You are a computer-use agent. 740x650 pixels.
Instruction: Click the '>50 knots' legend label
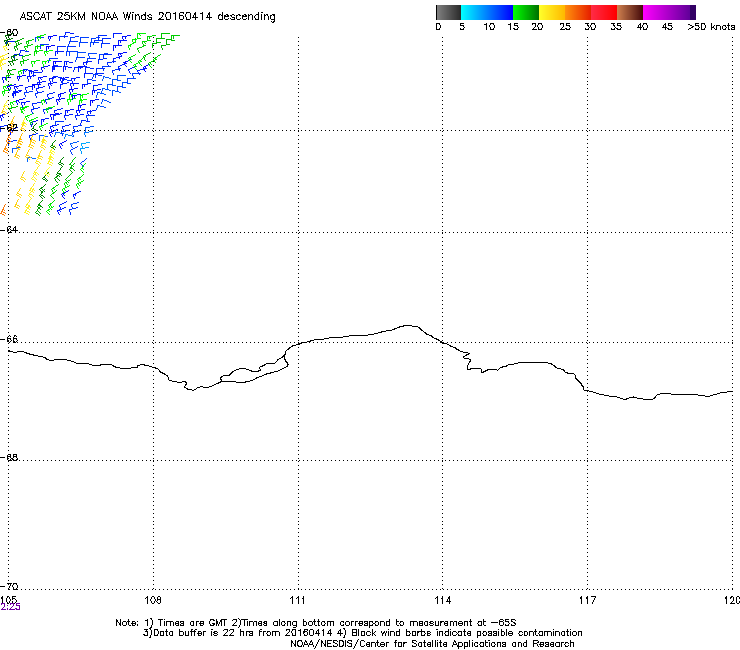(711, 27)
